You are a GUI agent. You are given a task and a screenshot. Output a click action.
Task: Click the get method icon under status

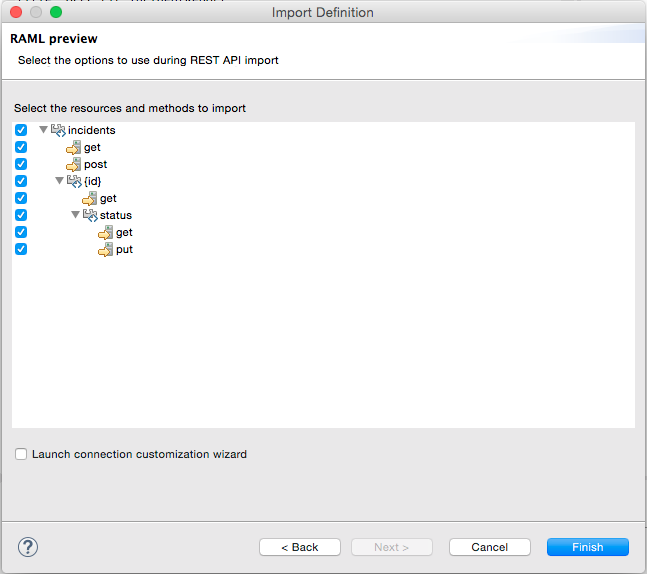(106, 232)
